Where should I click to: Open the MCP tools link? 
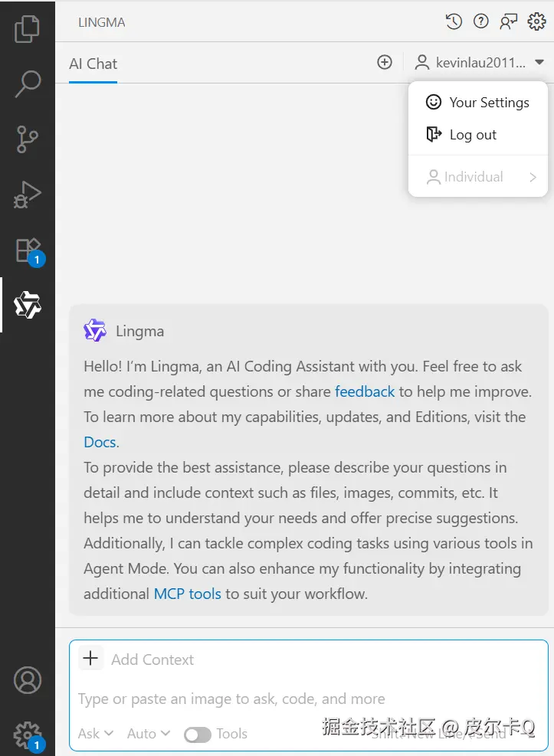pos(187,594)
